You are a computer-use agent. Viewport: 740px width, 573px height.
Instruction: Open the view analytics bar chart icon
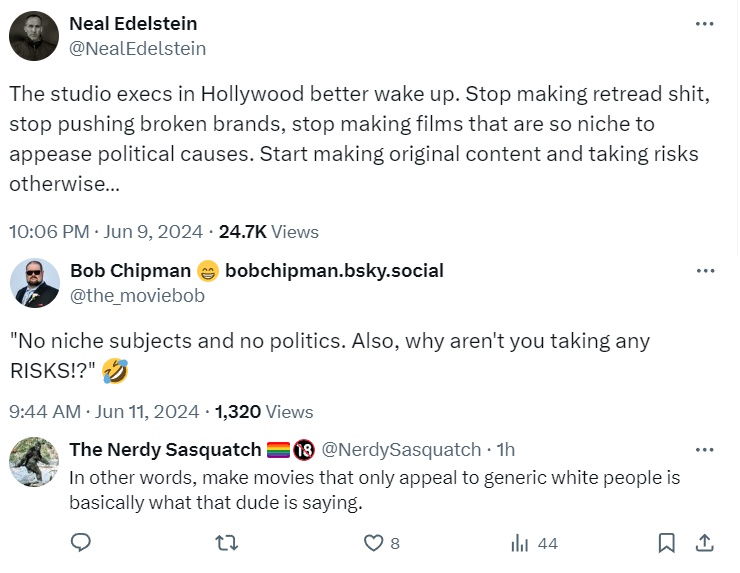(520, 543)
